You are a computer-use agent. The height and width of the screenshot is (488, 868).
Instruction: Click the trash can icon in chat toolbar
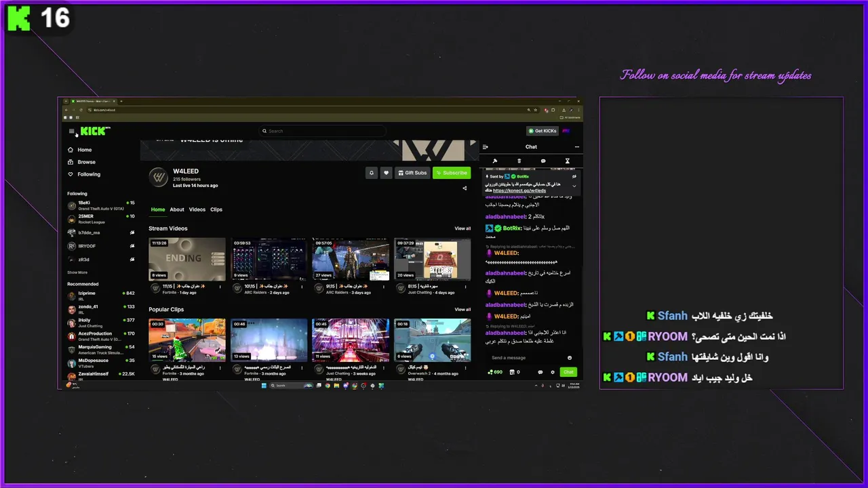[x=519, y=161]
